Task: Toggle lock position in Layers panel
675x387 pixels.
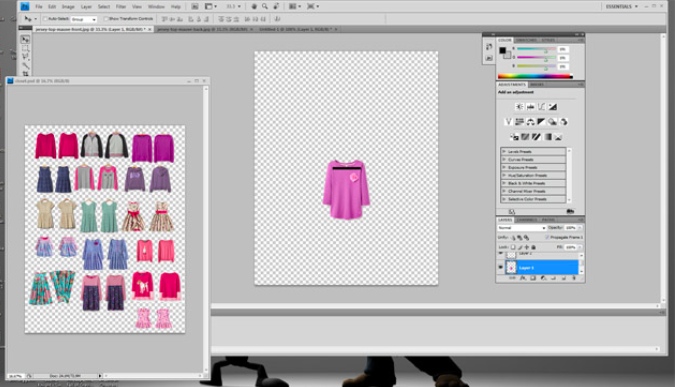Action: point(526,247)
